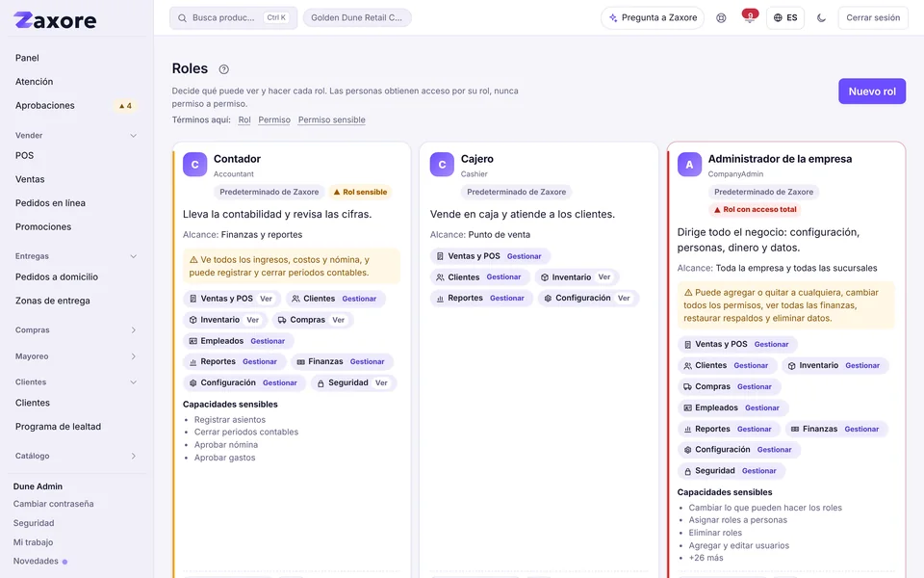Viewport: 924px width, 578px height.
Task: Go to Panel in the sidebar
Action: click(x=77, y=58)
